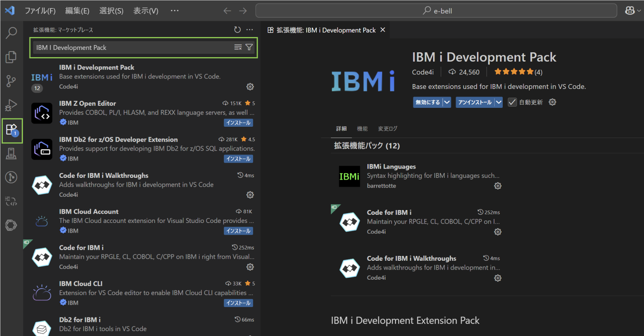Open the 選択(S) menu

(111, 11)
